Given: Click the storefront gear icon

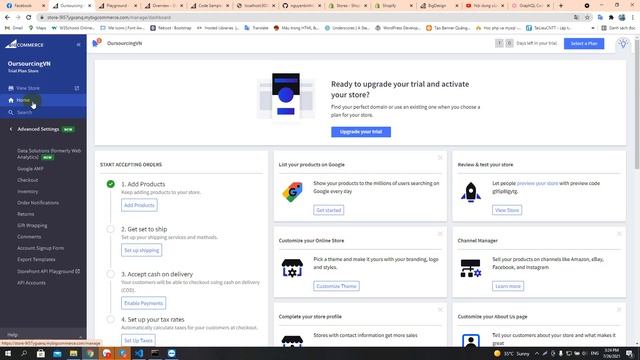Looking at the screenshot, I should pyautogui.click(x=292, y=268).
